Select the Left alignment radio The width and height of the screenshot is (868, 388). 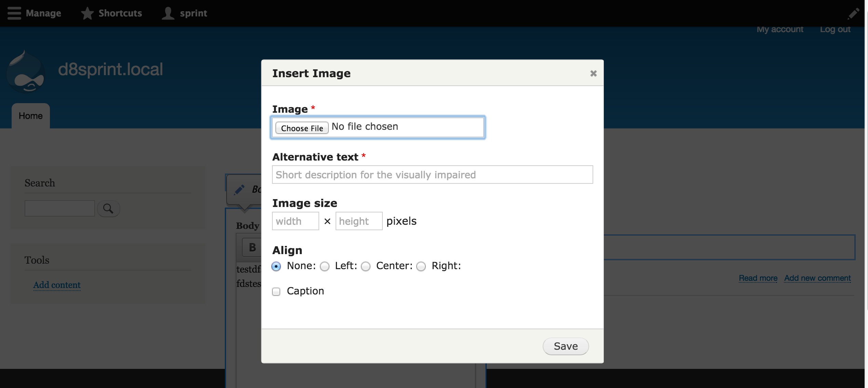(325, 266)
